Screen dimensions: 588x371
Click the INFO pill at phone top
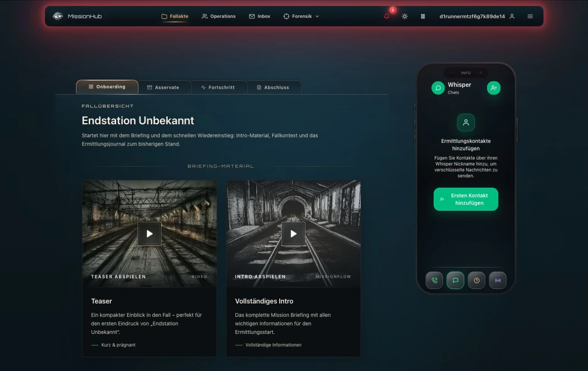(x=466, y=73)
